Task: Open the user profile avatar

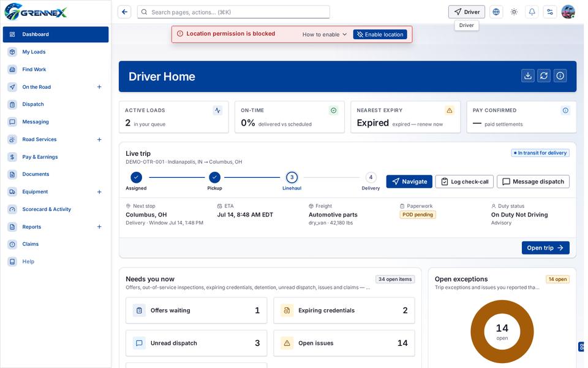Action: coord(568,12)
